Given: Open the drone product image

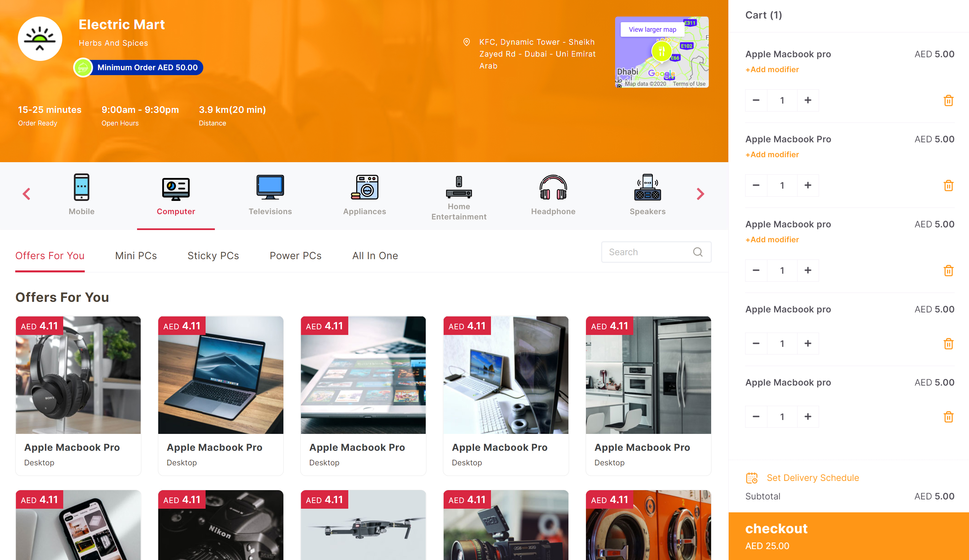Looking at the screenshot, I should pos(363,525).
